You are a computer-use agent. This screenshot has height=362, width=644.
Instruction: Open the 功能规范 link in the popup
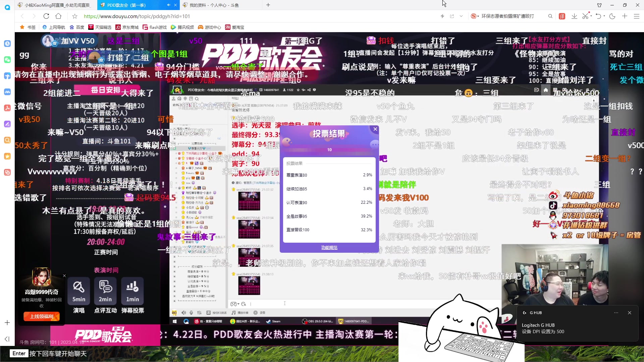(329, 247)
